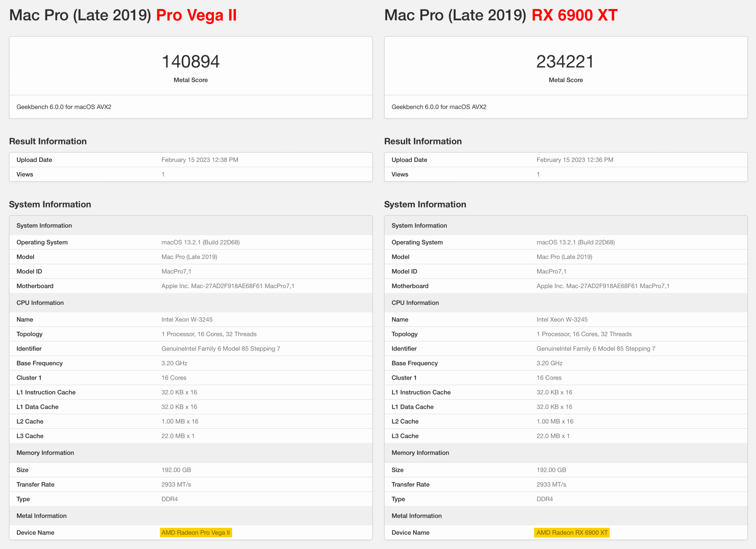Click 'DDR4' memory type in left table
Image resolution: width=756 pixels, height=549 pixels.
click(x=170, y=499)
